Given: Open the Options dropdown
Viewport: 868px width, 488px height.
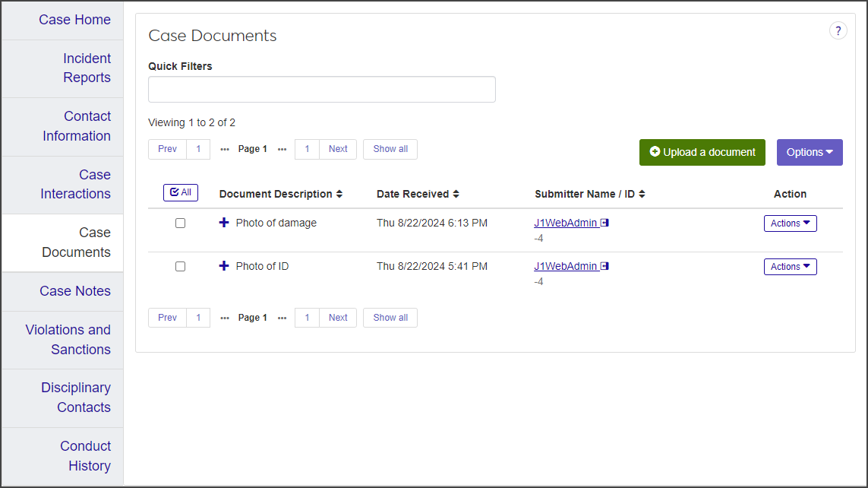Looking at the screenshot, I should 810,152.
